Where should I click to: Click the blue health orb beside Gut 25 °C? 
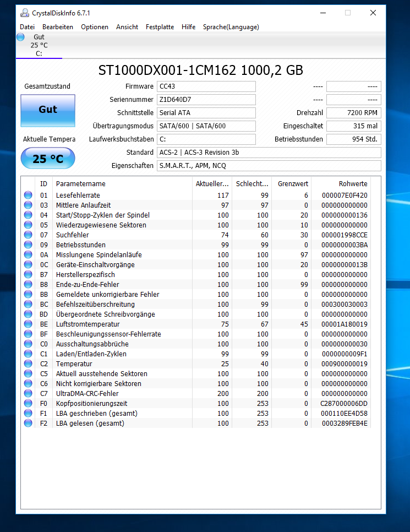[21, 37]
